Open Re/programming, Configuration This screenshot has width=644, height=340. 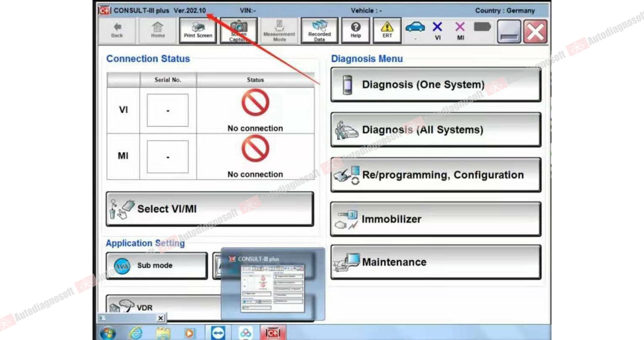436,175
